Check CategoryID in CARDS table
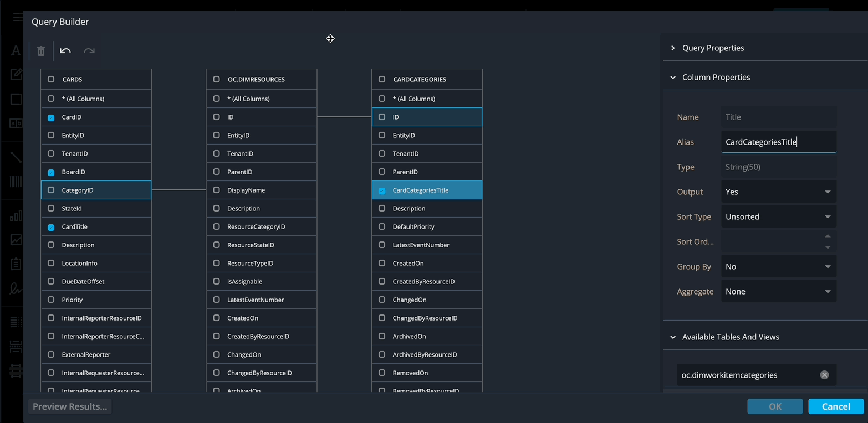This screenshot has width=868, height=423. point(51,190)
